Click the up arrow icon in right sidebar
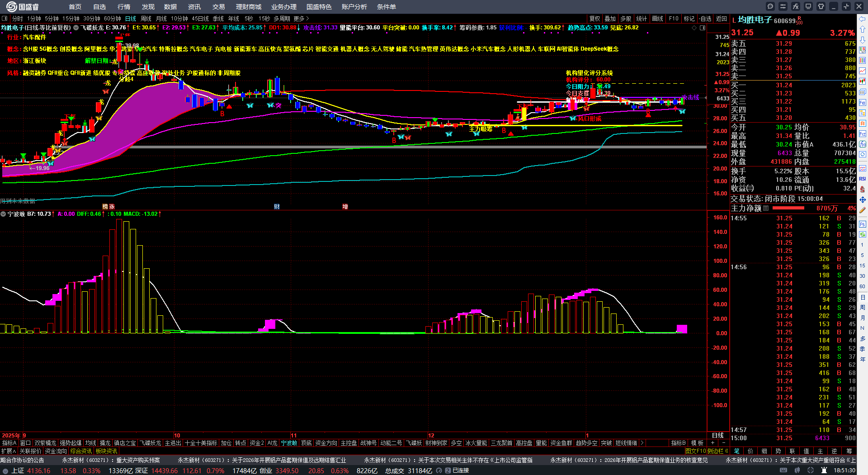This screenshot has height=475, width=868. click(x=863, y=29)
